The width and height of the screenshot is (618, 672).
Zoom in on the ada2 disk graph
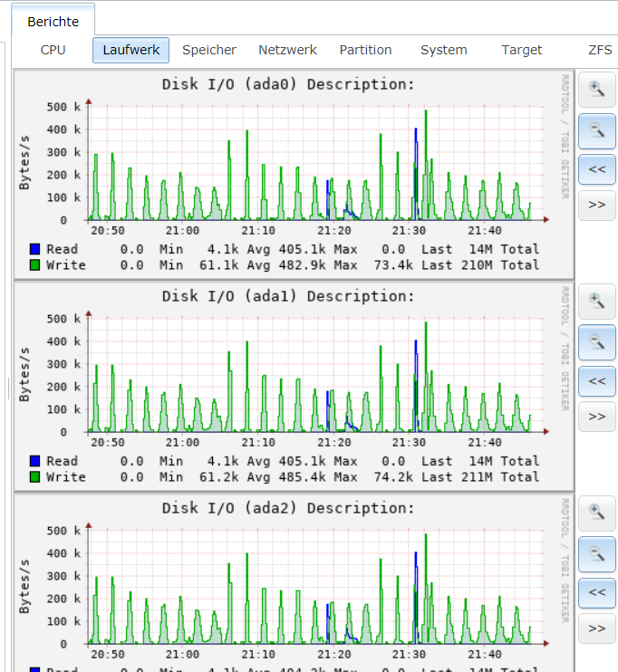tap(596, 514)
